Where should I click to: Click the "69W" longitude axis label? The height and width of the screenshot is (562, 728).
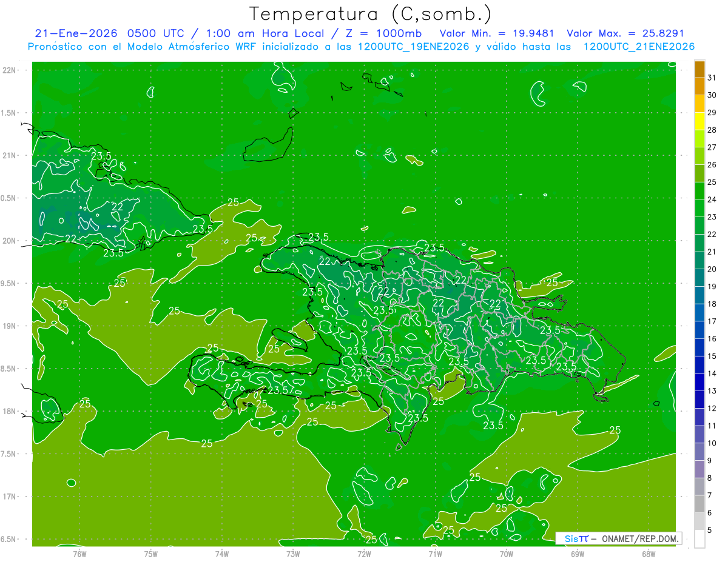click(578, 554)
